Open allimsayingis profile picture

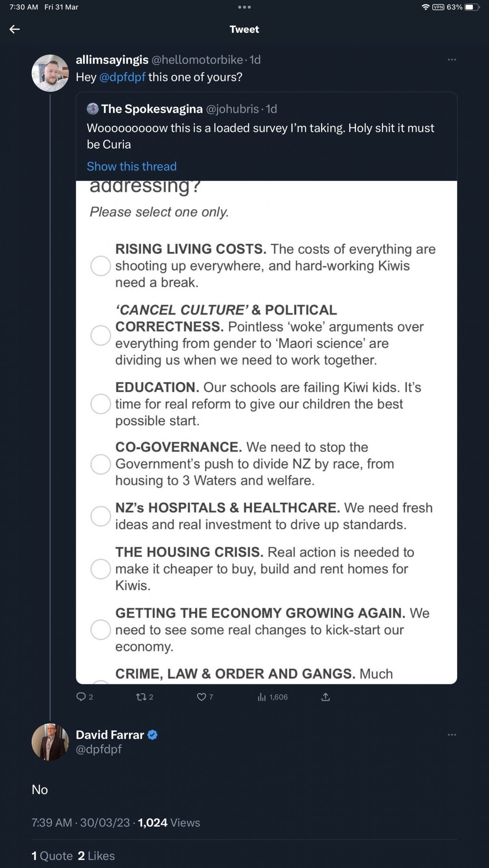pos(50,73)
